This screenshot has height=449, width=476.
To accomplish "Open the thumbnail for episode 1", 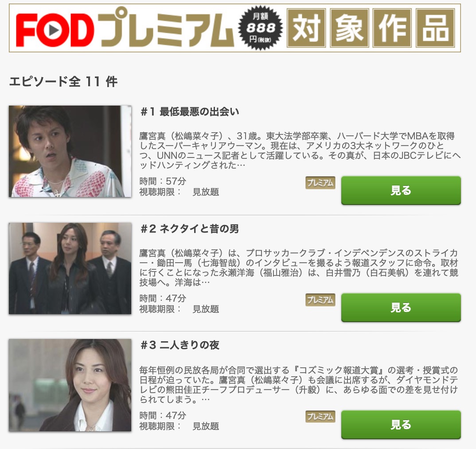I will click(70, 151).
